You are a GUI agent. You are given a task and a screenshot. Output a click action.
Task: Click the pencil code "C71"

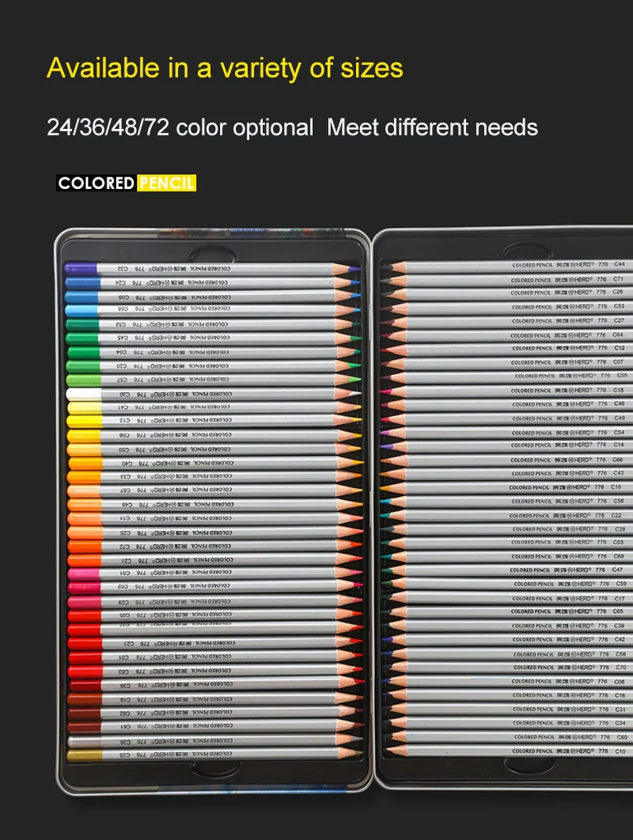[619, 278]
